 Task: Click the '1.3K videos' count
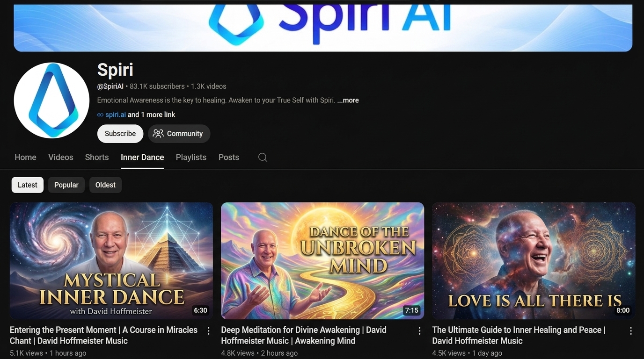click(x=209, y=86)
